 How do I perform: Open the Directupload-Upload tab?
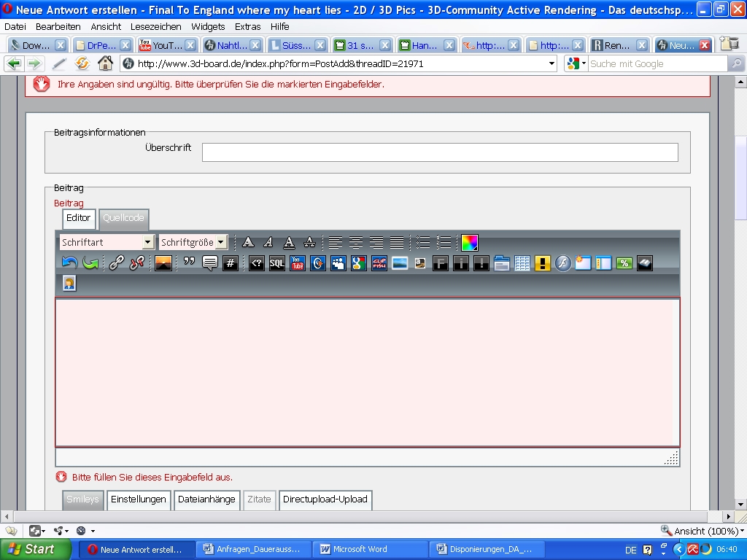325,499
